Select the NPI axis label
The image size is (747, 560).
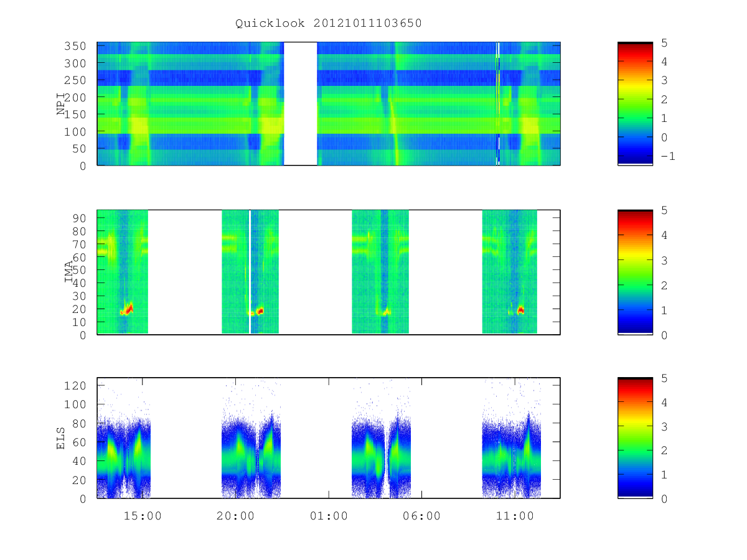click(x=61, y=104)
